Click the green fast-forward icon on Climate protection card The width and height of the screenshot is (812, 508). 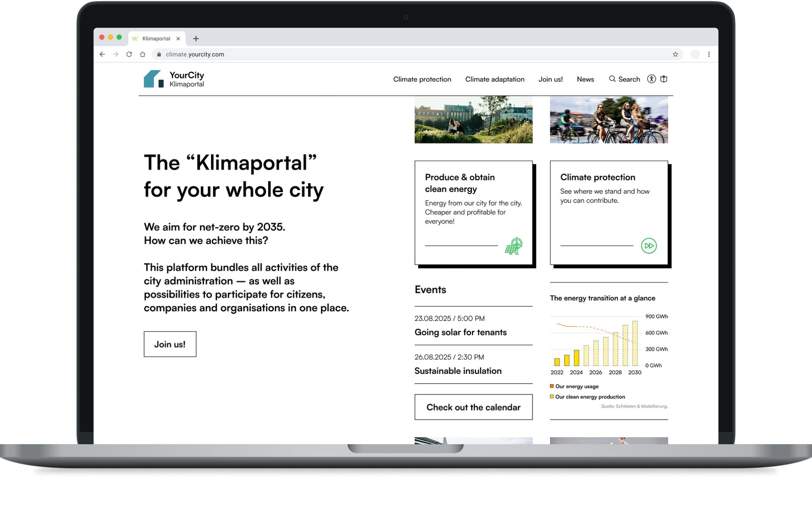click(648, 246)
